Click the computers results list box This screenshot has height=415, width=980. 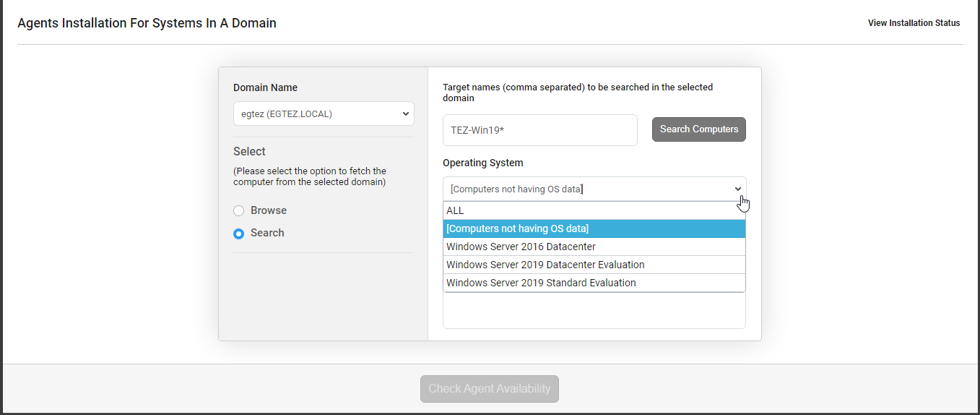pyautogui.click(x=594, y=310)
